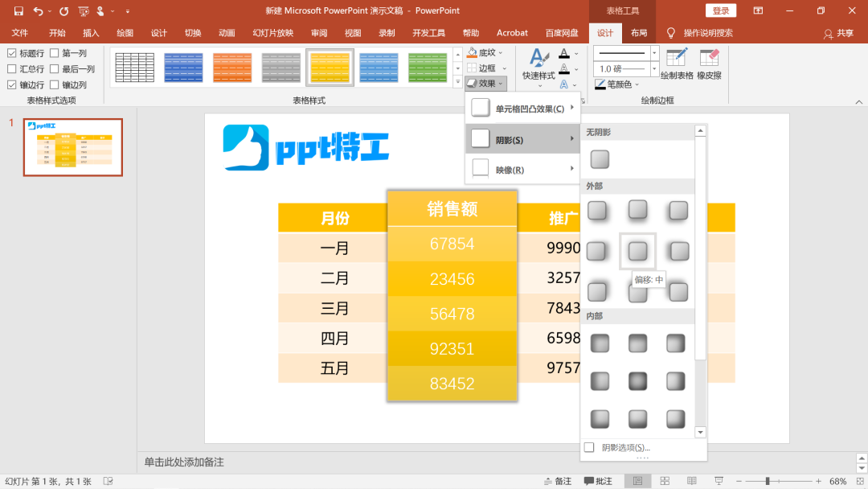Image resolution: width=868 pixels, height=489 pixels.
Task: Adjust the zoom slider handle
Action: pyautogui.click(x=768, y=481)
